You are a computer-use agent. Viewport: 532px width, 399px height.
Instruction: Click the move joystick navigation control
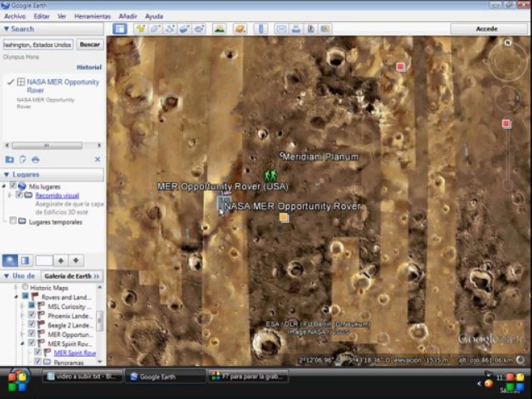tap(508, 99)
